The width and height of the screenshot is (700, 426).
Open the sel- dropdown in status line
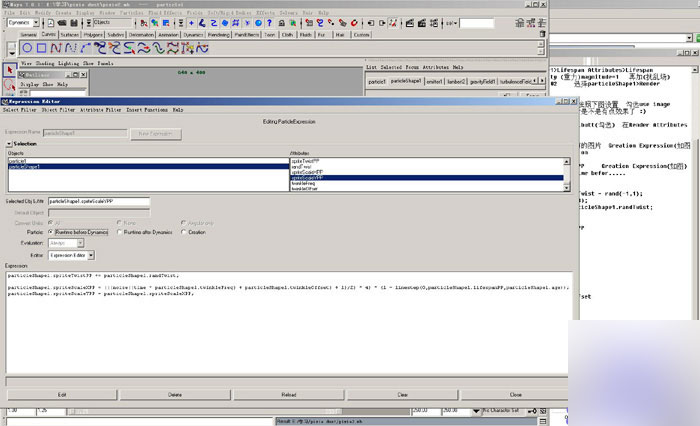pyautogui.click(x=451, y=23)
